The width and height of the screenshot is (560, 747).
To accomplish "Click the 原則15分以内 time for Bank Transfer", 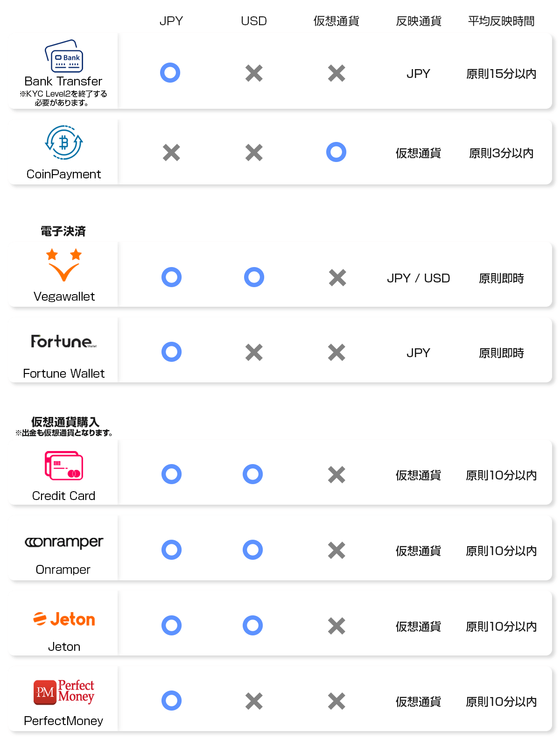I will [x=501, y=74].
